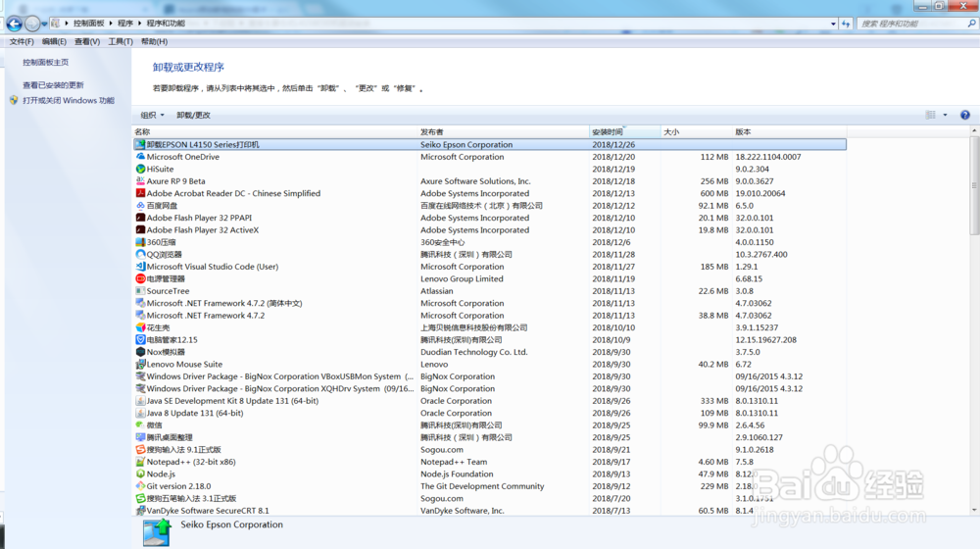Click 控制面板 in the breadcrumb path

[89, 24]
